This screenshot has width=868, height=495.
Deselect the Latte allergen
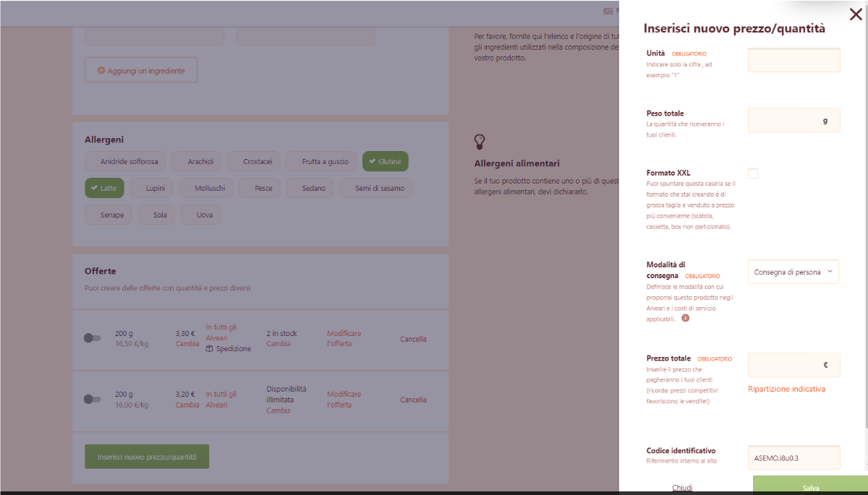coord(105,188)
